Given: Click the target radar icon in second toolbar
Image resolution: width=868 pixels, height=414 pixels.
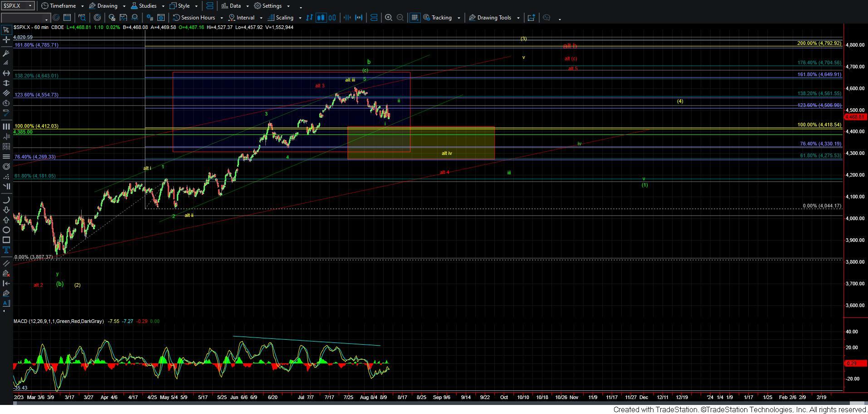Looking at the screenshot, I should [x=97, y=18].
